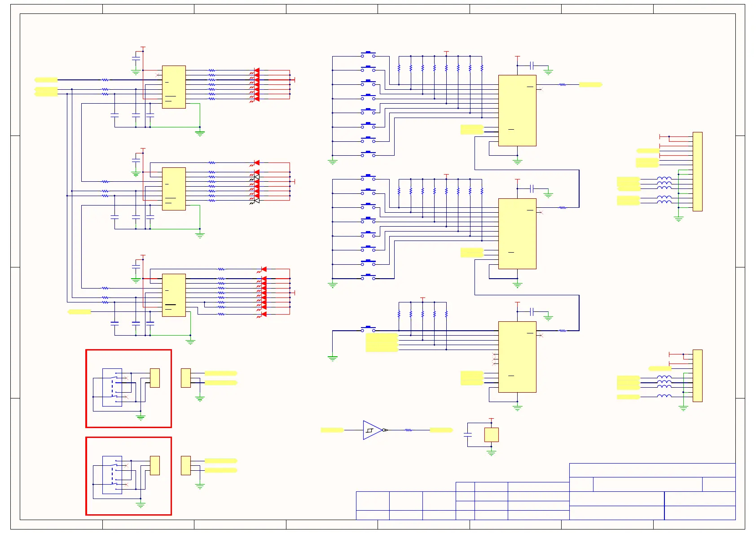The width and height of the screenshot is (756, 534).
Task: Click the top title cell of the title block
Action: (652, 470)
